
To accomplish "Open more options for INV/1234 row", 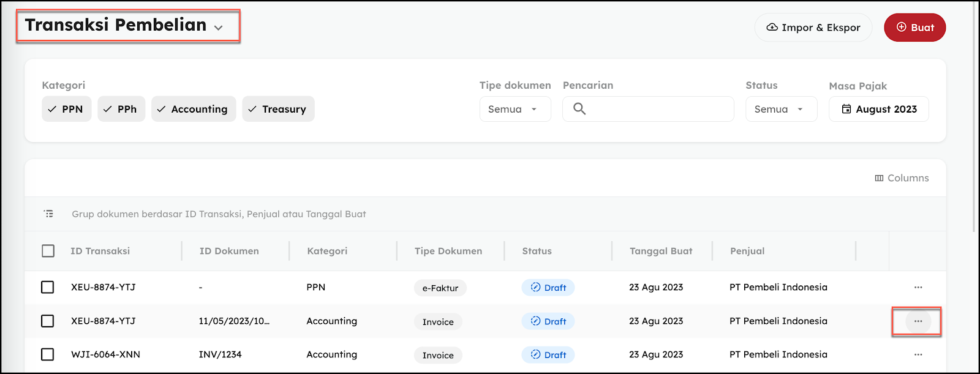I will click(x=918, y=354).
